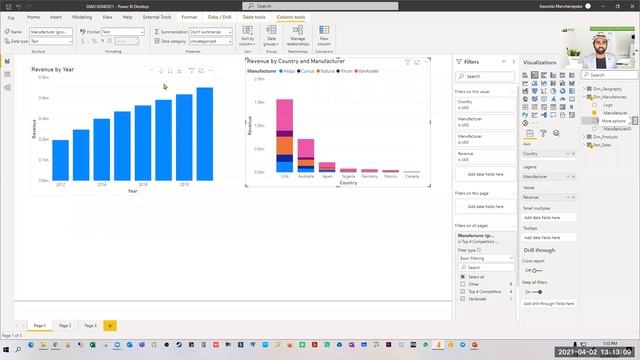Click filter icon on Revenue by Year visual
The width and height of the screenshot is (640, 360).
[x=191, y=71]
